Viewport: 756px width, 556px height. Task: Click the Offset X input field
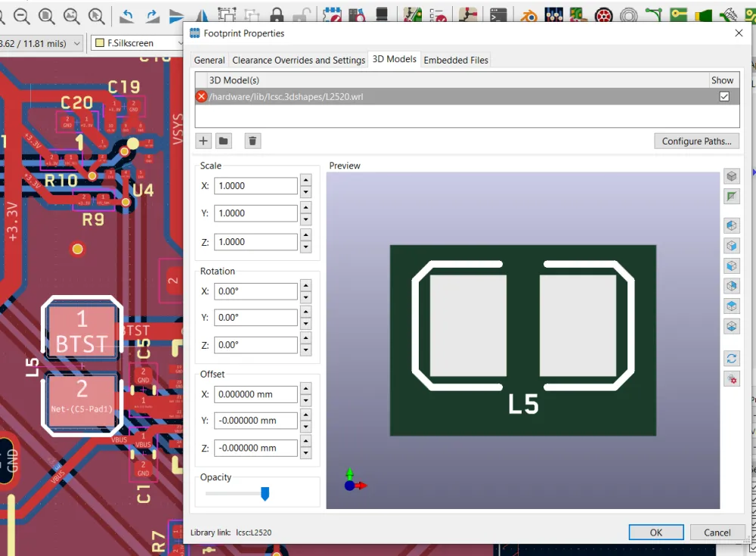256,394
